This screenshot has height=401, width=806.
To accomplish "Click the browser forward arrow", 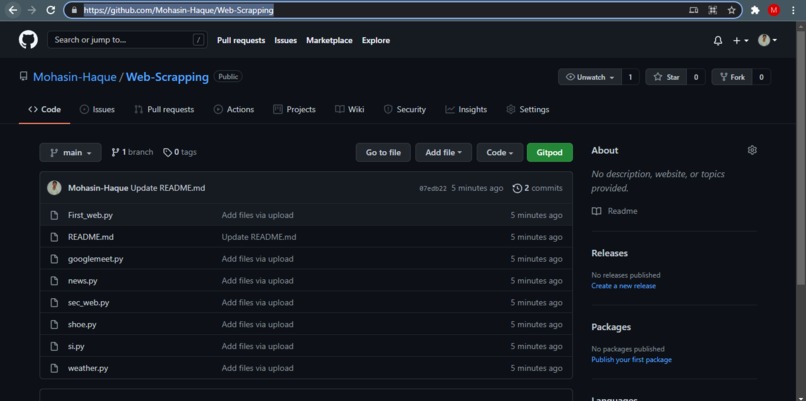I will [32, 10].
